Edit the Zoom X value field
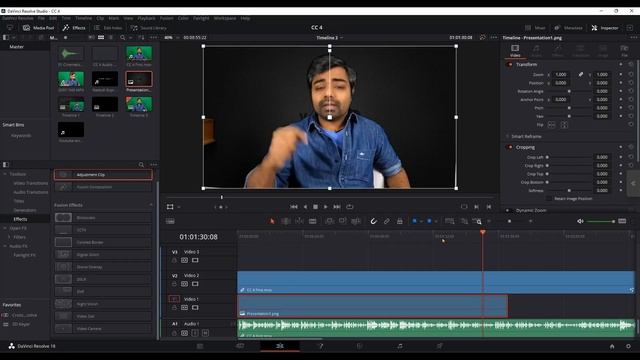Screen dimensions: 640x360 coord(561,74)
